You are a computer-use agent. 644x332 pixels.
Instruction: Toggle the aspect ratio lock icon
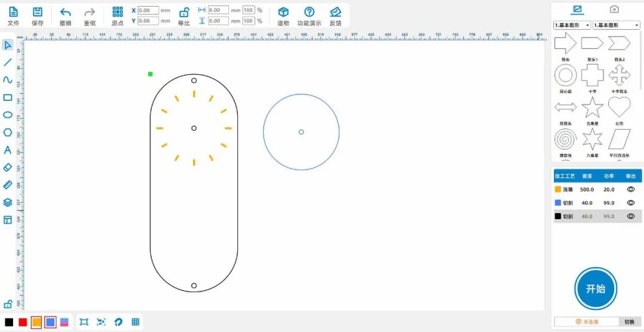(184, 13)
